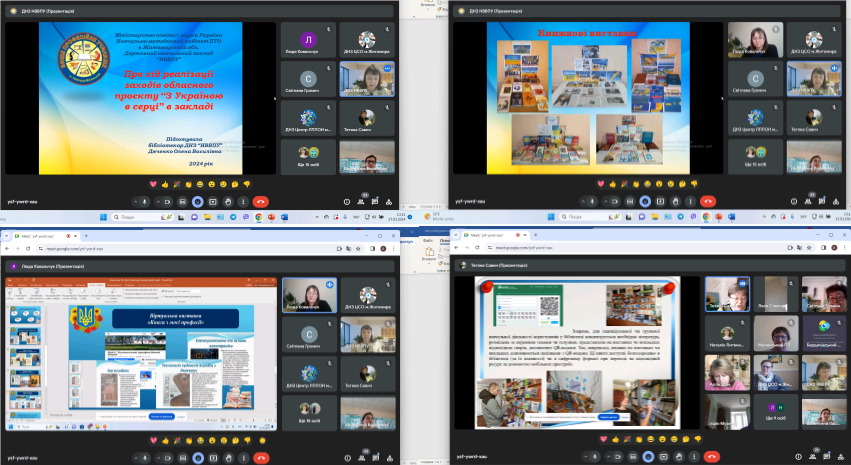Click present screen icon in 'З Україною в серці' meeting
Viewport: 851px width, 465px height.
coord(213,201)
